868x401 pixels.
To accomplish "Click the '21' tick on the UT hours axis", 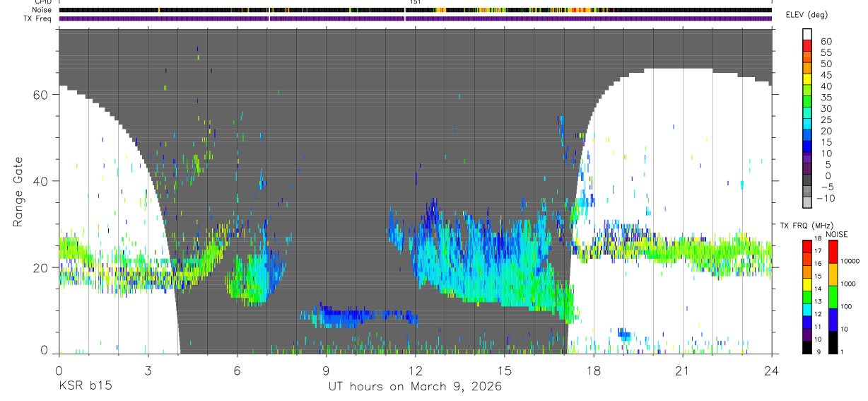I will (682, 370).
